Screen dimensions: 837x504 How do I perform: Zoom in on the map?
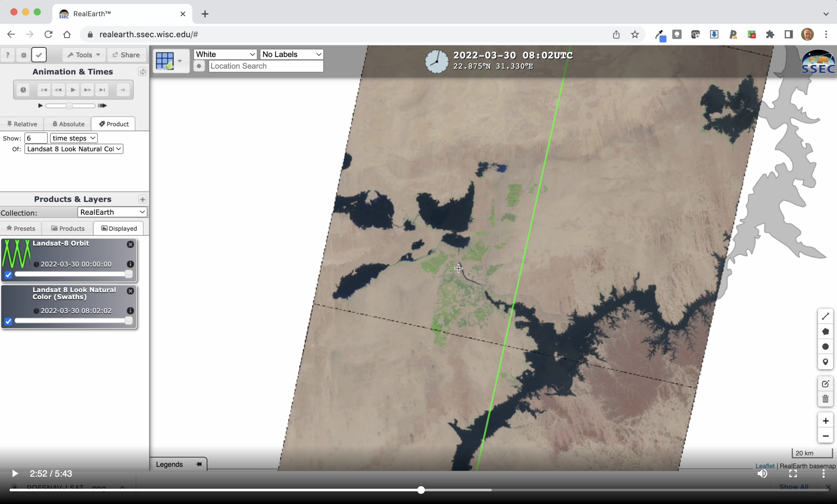click(x=825, y=421)
